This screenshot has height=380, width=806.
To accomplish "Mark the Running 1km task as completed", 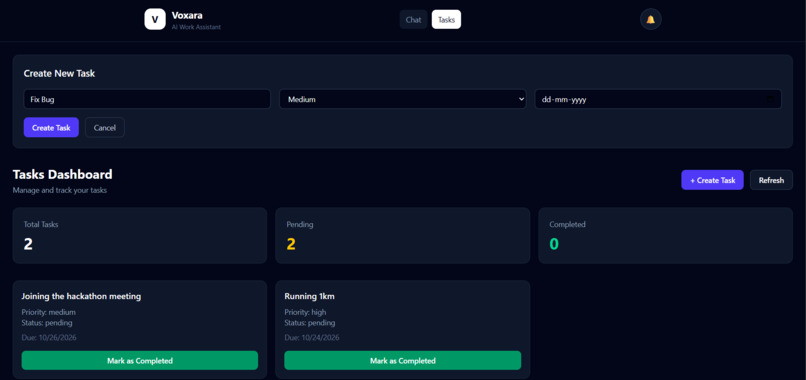I will [402, 360].
